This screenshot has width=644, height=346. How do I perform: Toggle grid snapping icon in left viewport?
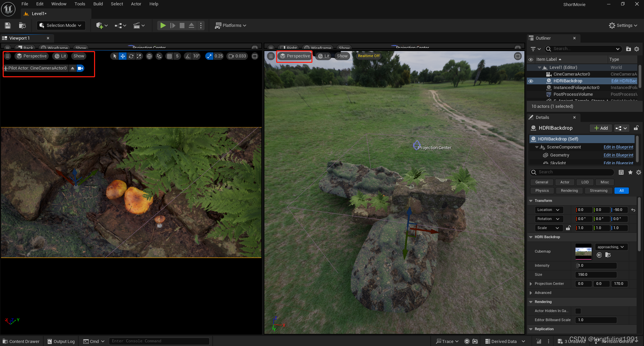click(170, 56)
